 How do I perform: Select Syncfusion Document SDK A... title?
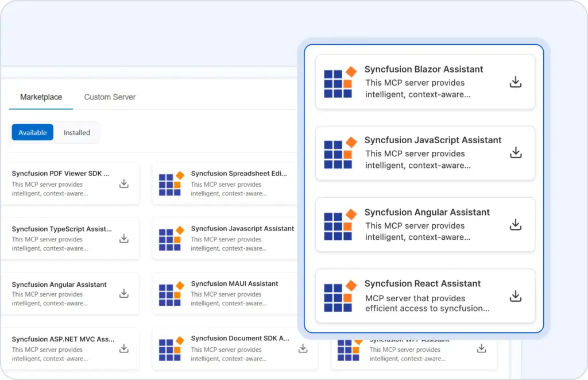tap(240, 338)
